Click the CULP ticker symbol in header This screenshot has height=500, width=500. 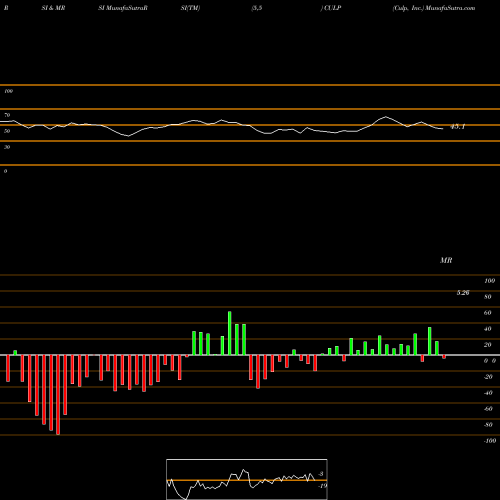(332, 8)
